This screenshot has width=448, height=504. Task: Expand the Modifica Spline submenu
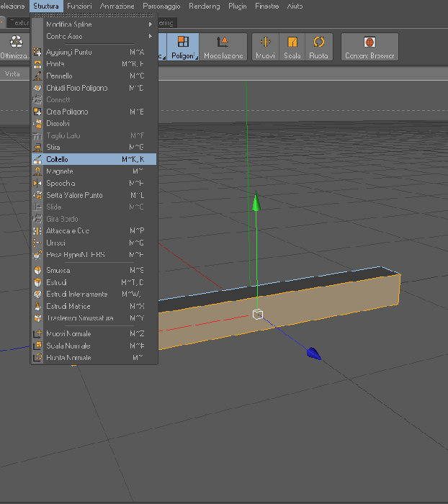(x=94, y=24)
